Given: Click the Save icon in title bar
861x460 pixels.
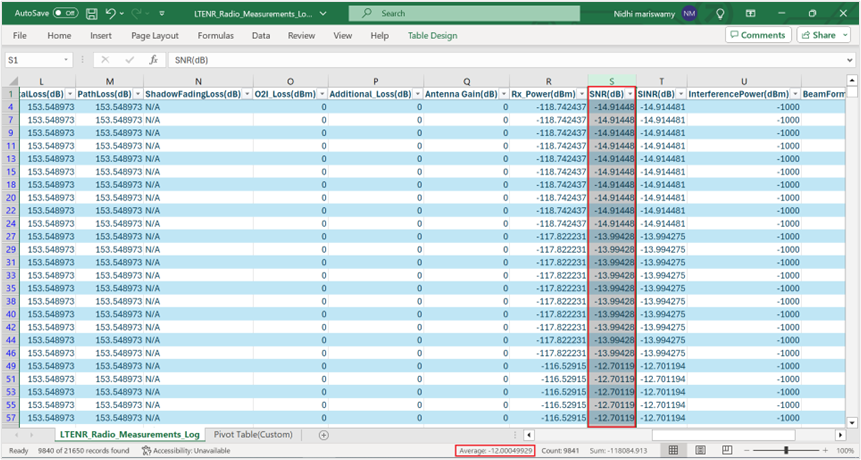Looking at the screenshot, I should point(92,14).
